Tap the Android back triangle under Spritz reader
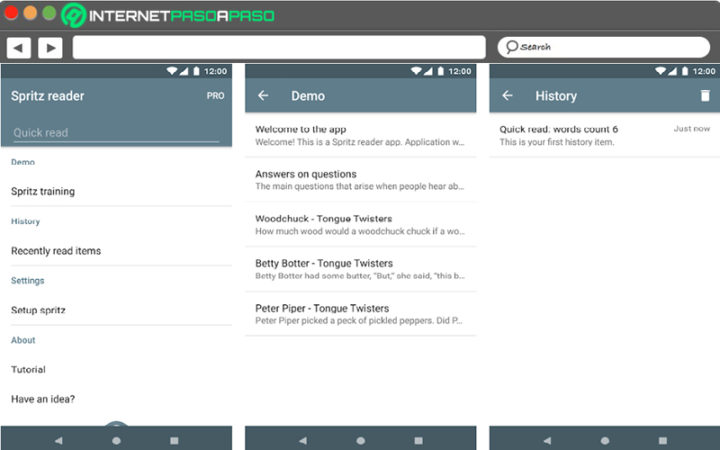Viewport: 720px width, 450px height. point(58,440)
